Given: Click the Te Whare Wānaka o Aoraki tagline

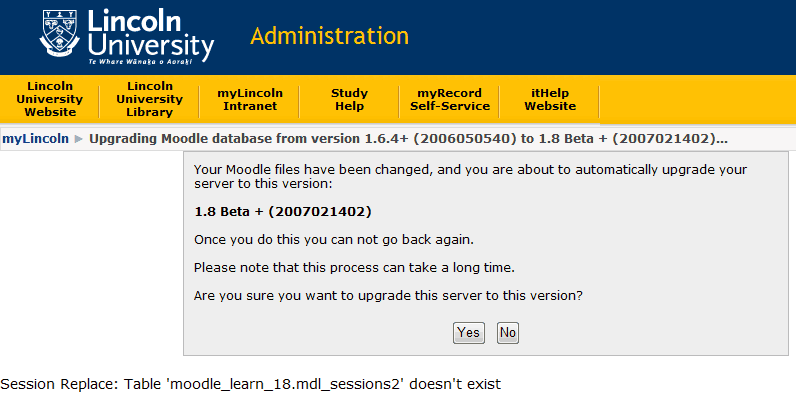Looking at the screenshot, I should (140, 61).
